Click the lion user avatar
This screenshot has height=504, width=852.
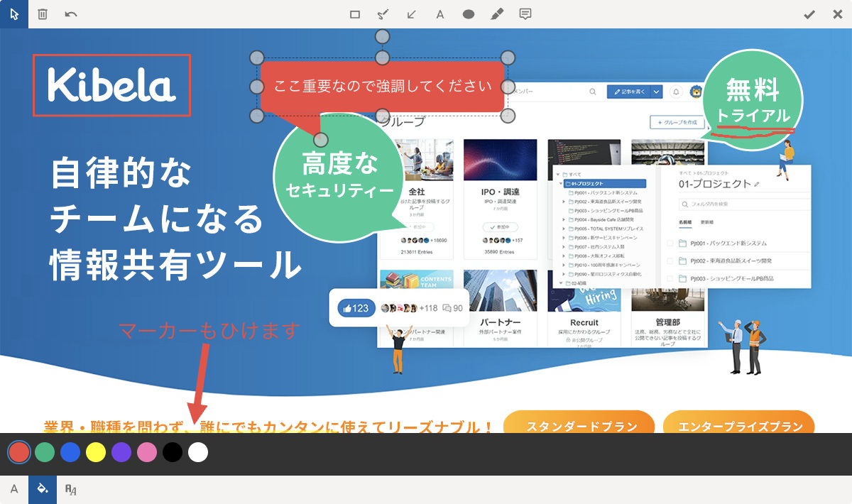[x=697, y=92]
